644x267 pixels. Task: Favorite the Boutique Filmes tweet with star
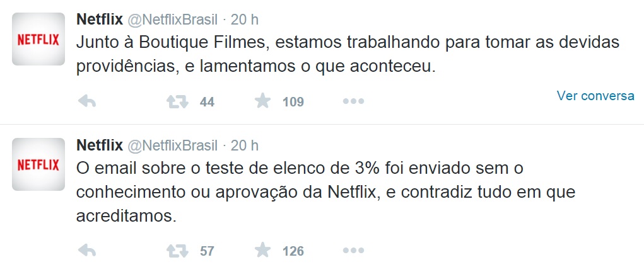pyautogui.click(x=262, y=101)
